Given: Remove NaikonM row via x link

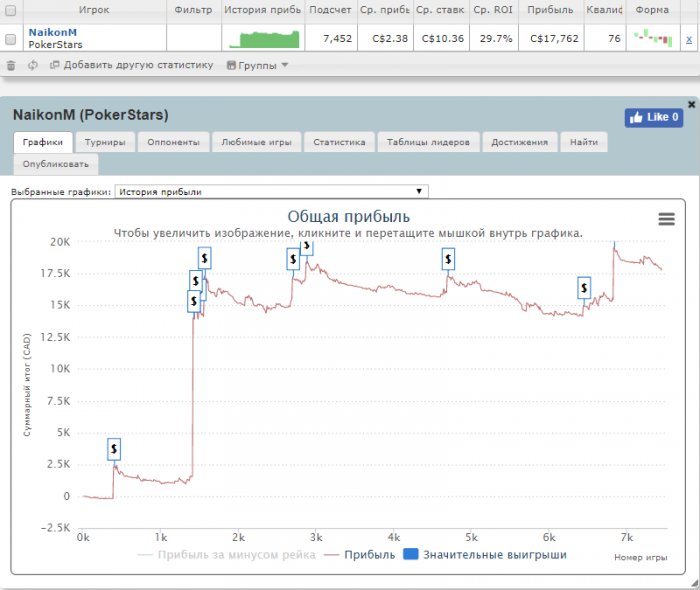Looking at the screenshot, I should coord(689,39).
